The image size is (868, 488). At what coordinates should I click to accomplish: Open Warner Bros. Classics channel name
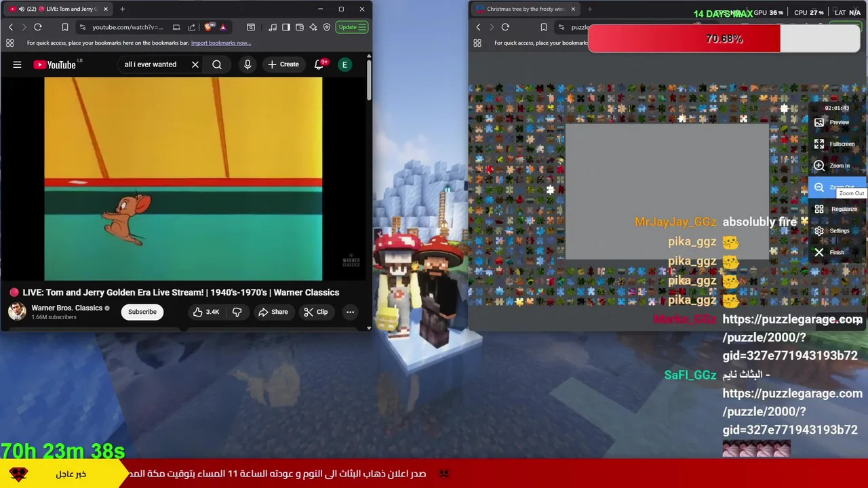tap(66, 308)
